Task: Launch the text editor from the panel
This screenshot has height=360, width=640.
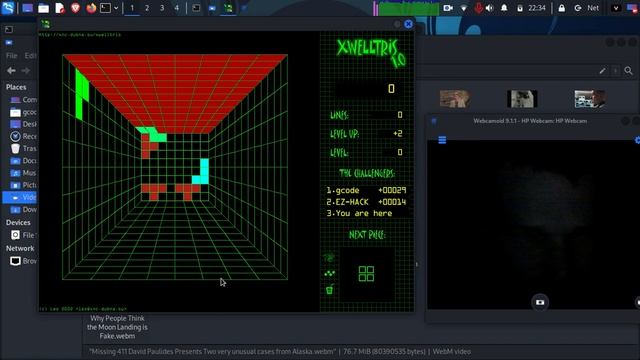Action: (60, 8)
